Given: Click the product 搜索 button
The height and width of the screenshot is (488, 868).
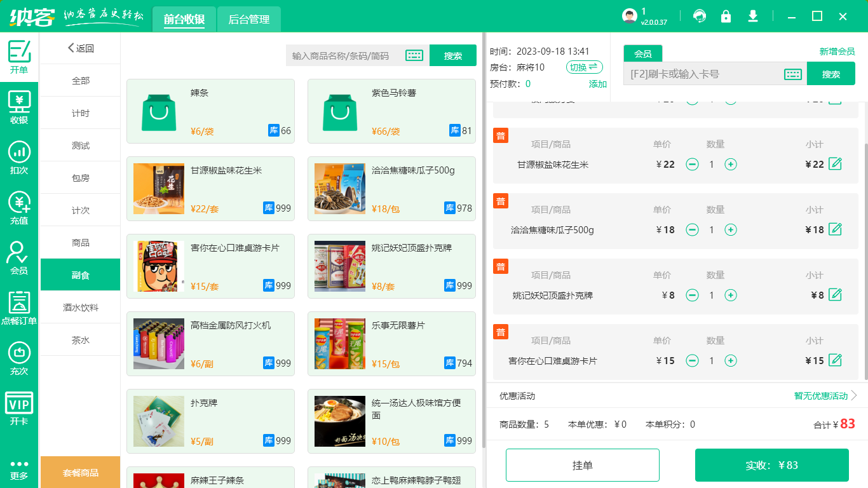Looking at the screenshot, I should pyautogui.click(x=453, y=55).
